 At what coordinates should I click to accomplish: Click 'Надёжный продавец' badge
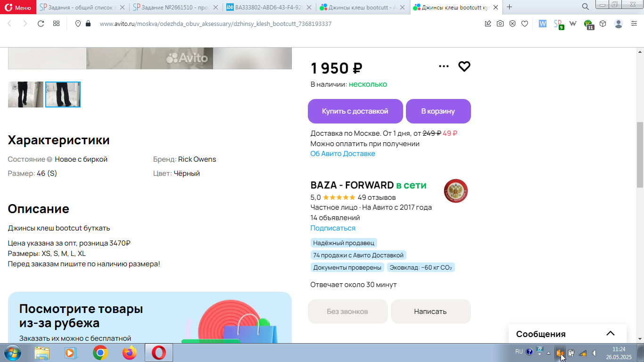pyautogui.click(x=344, y=243)
